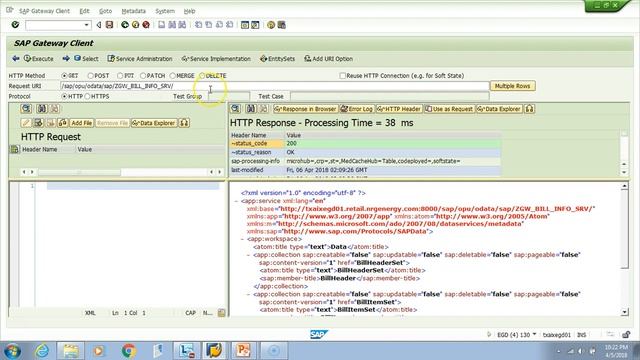This screenshot has width=640, height=360.
Task: Click the headphones icon in response toolbar
Action: pos(529,109)
